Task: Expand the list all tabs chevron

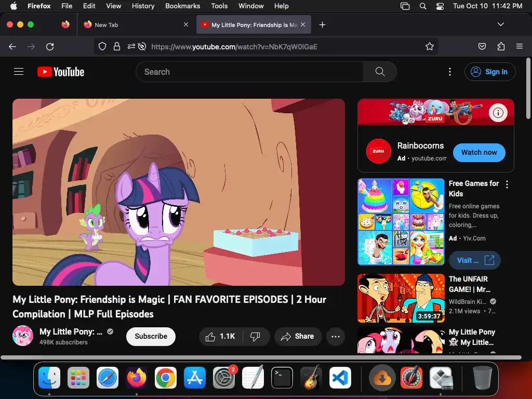Action: coord(500,24)
